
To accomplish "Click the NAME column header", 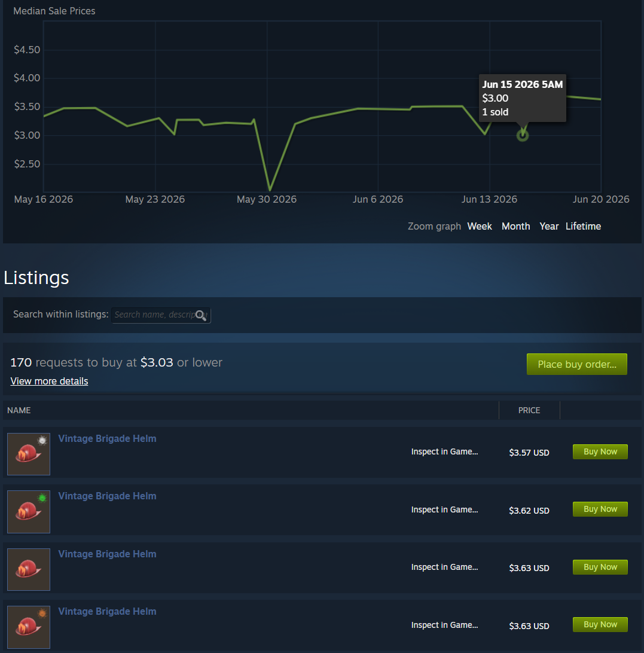I will [x=19, y=410].
